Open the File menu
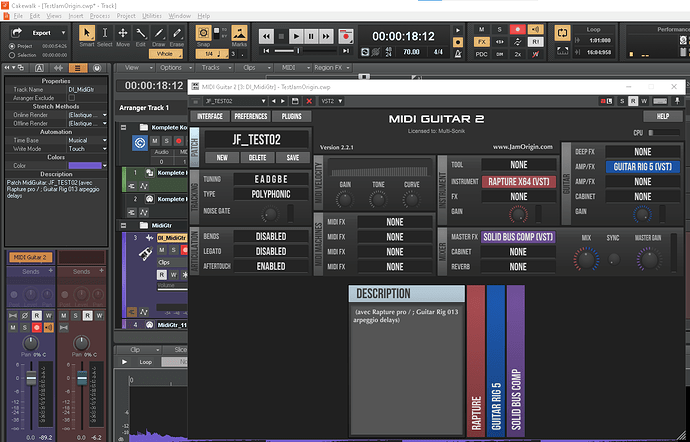Image resolution: width=690 pixels, height=442 pixels. pyautogui.click(x=18, y=16)
